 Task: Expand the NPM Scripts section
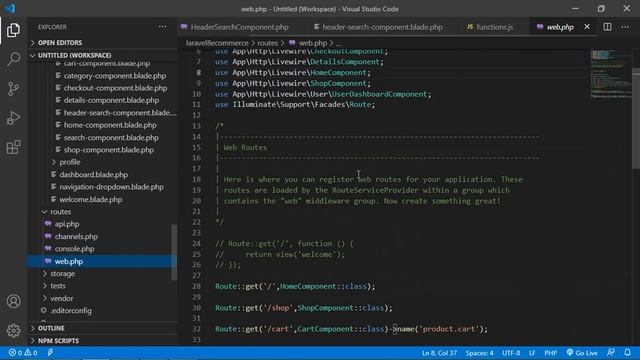point(58,340)
